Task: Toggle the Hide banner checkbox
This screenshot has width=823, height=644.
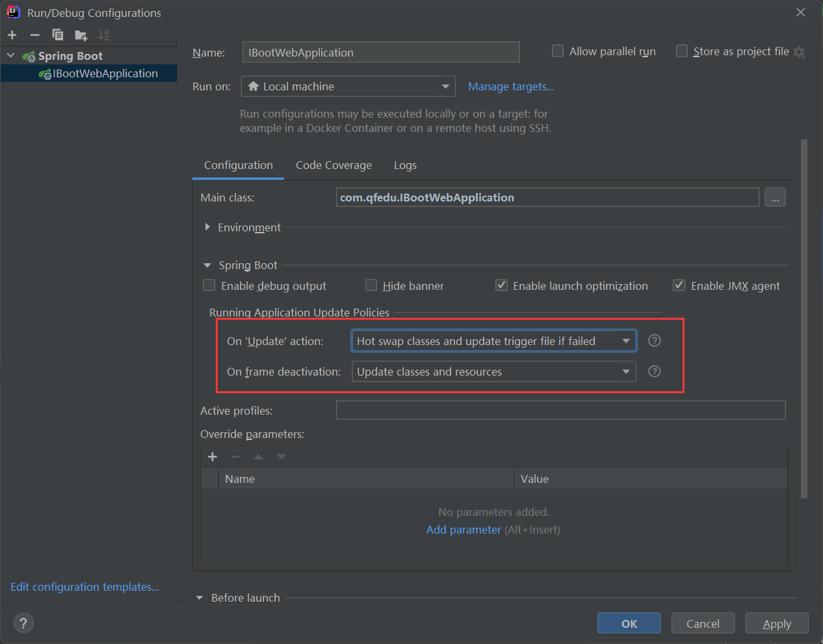Action: click(371, 286)
